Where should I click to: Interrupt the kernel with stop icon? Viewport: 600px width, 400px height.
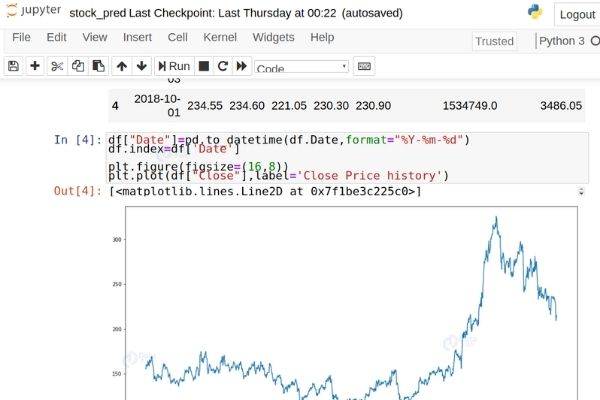(203, 66)
